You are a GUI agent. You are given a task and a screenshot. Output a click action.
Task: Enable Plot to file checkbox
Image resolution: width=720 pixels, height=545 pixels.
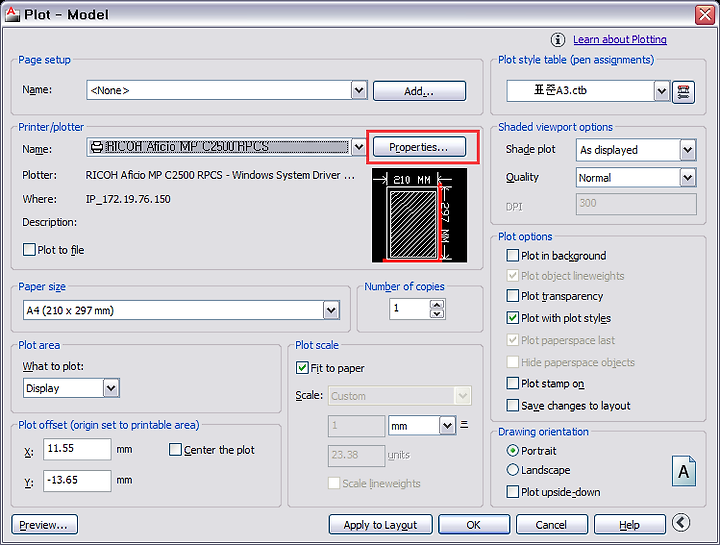[29, 250]
